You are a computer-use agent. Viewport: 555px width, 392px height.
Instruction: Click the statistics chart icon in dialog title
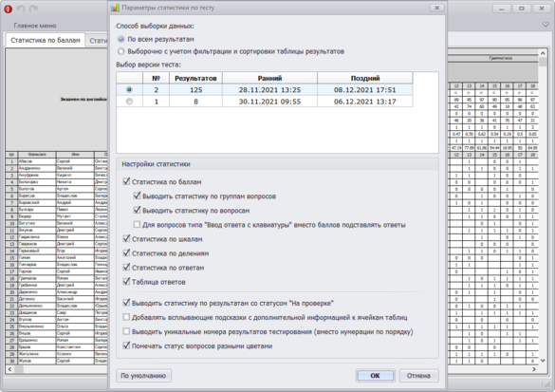pyautogui.click(x=115, y=8)
